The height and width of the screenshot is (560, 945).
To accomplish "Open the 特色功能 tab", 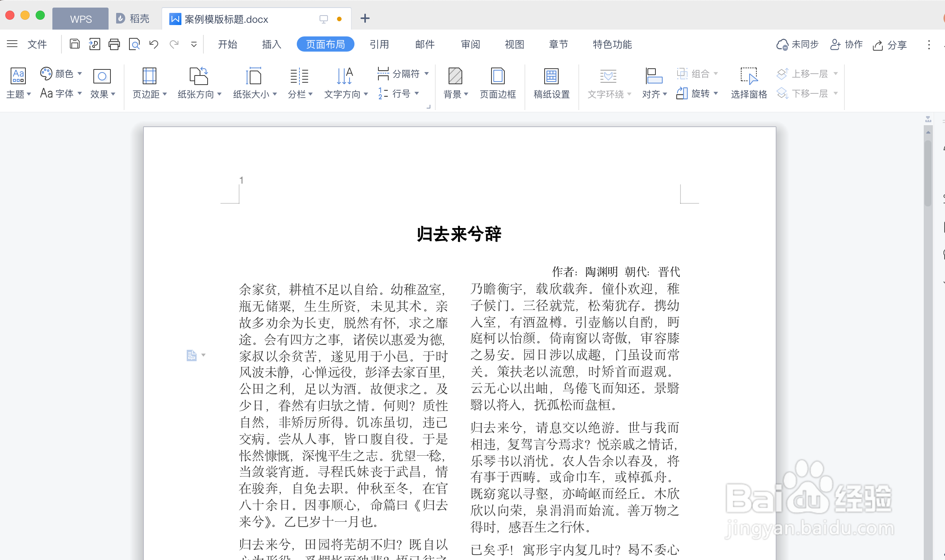I will (x=612, y=44).
